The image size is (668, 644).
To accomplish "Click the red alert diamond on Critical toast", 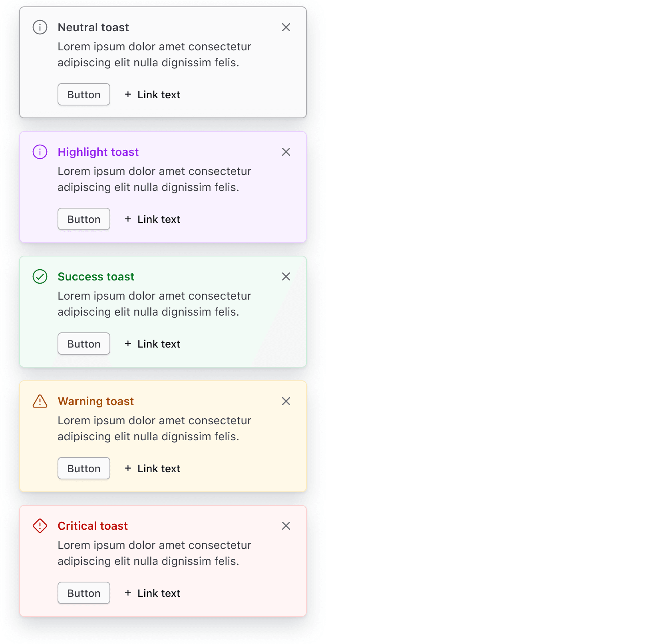I will (40, 526).
